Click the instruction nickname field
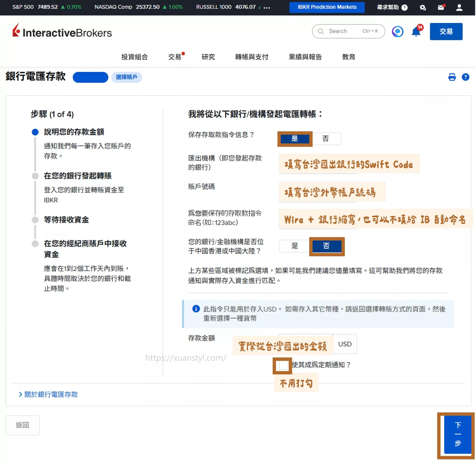This screenshot has width=476, height=463. point(318,219)
